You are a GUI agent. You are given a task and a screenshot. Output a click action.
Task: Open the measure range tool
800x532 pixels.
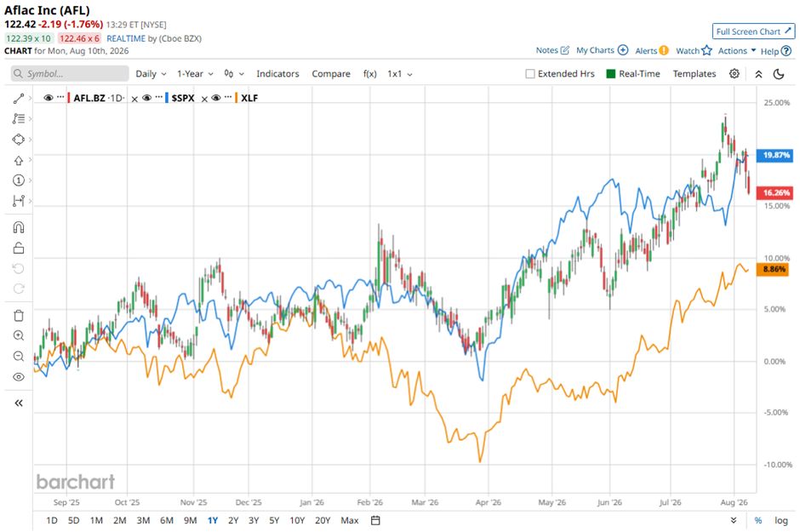(x=19, y=200)
